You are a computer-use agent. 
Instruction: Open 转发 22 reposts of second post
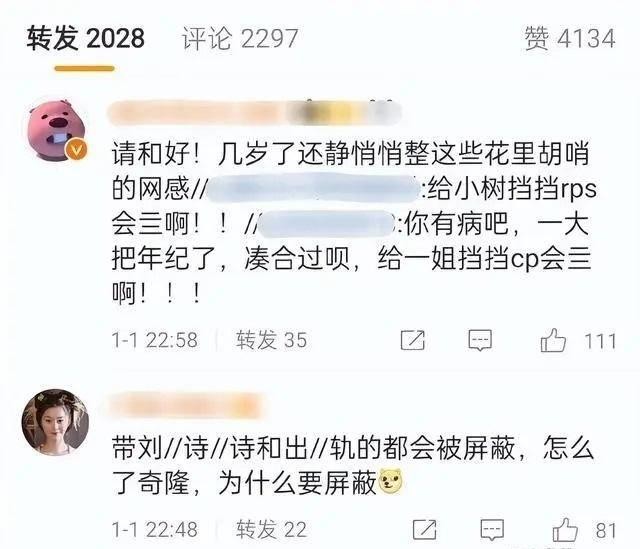(x=271, y=529)
